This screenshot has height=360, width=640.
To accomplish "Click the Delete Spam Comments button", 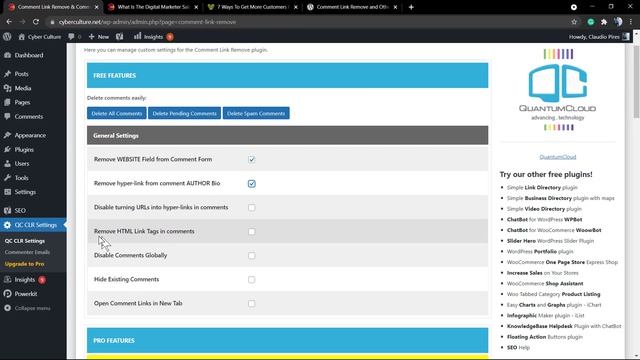I will (x=256, y=113).
